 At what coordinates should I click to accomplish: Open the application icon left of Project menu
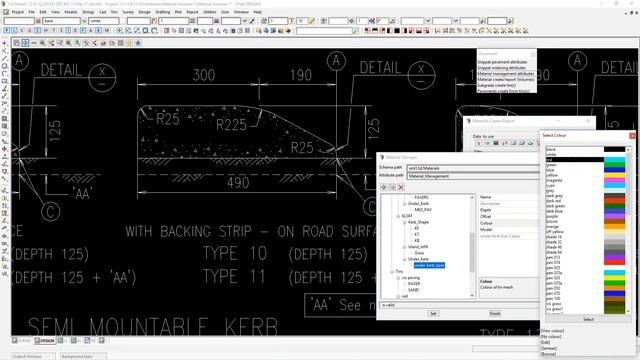[6, 12]
